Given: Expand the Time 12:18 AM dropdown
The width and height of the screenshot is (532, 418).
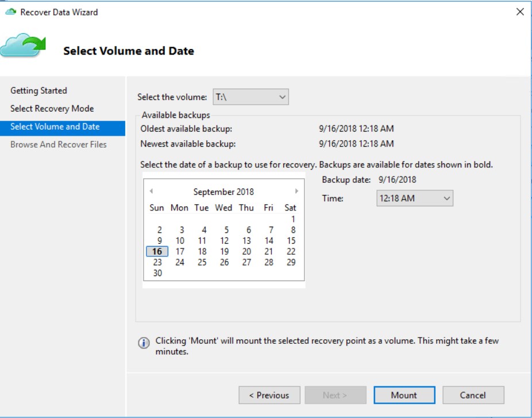Looking at the screenshot, I should 415,198.
